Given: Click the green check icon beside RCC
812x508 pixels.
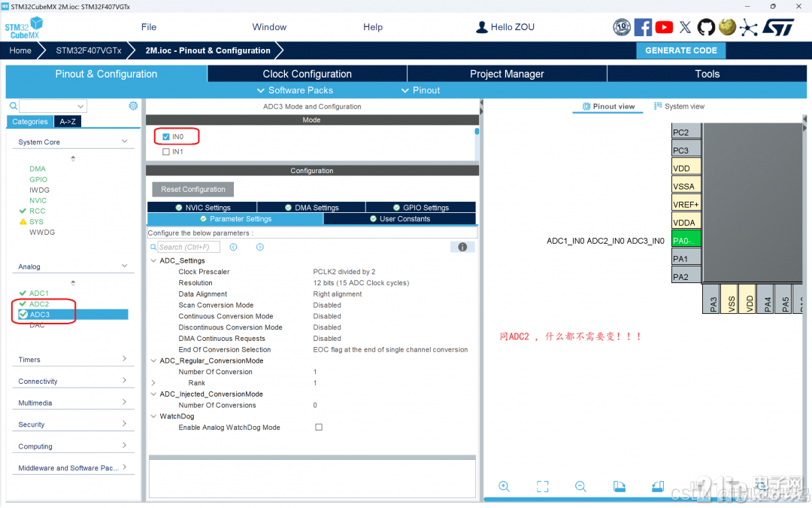Looking at the screenshot, I should coord(23,211).
